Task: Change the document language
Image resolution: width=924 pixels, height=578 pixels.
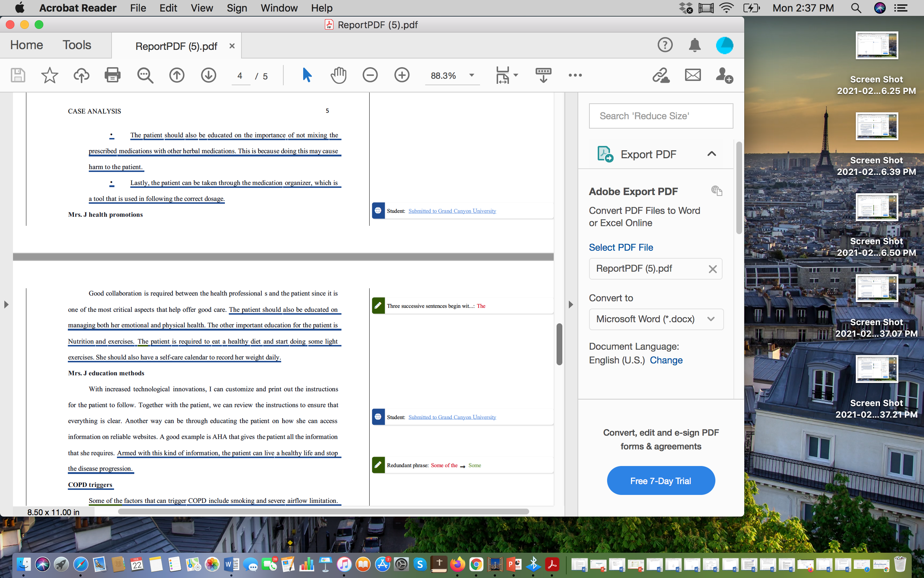Action: [666, 360]
